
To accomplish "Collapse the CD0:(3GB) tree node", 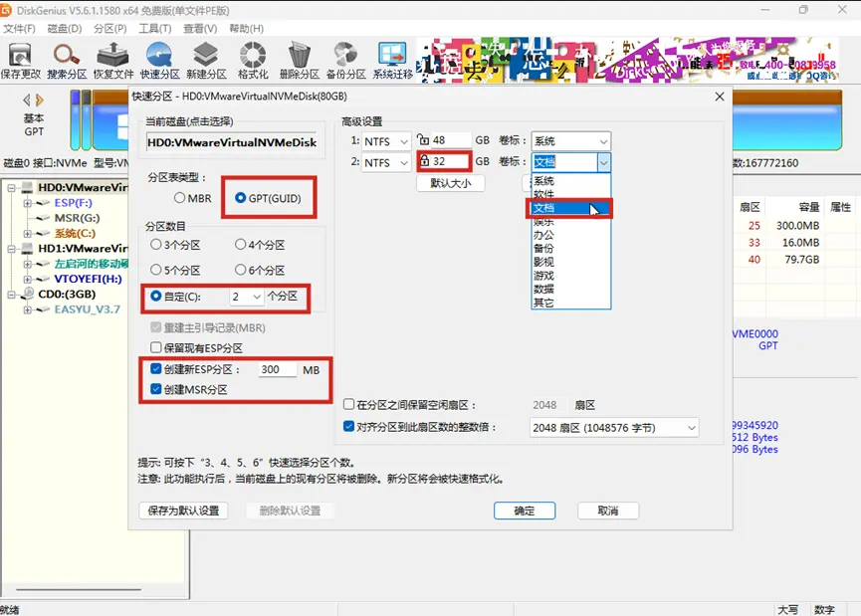I will pyautogui.click(x=11, y=295).
